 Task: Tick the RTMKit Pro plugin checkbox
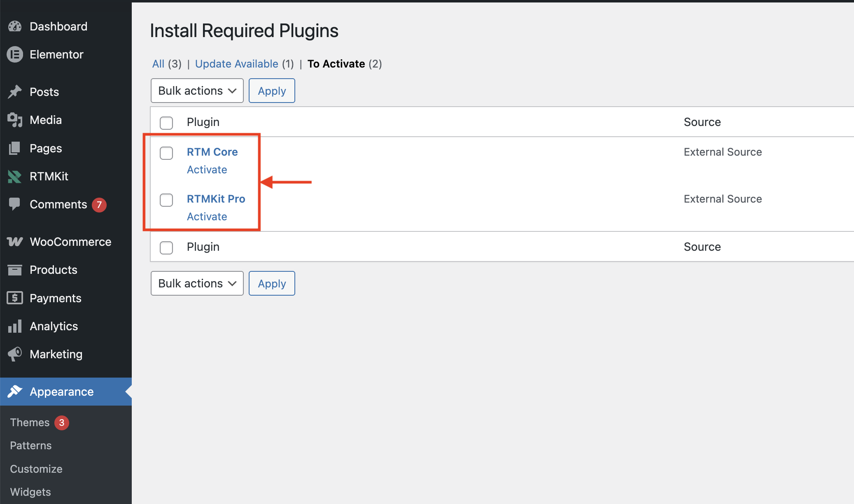(166, 200)
